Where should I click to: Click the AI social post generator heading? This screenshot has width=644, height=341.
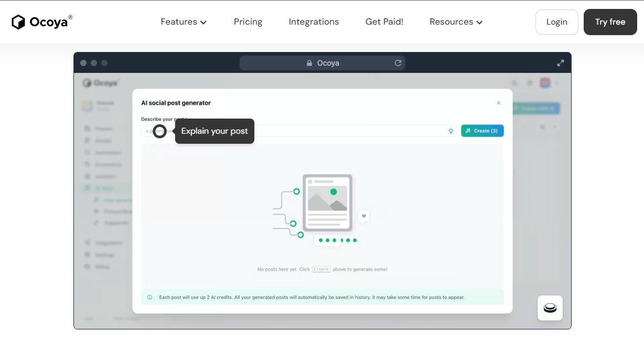176,103
